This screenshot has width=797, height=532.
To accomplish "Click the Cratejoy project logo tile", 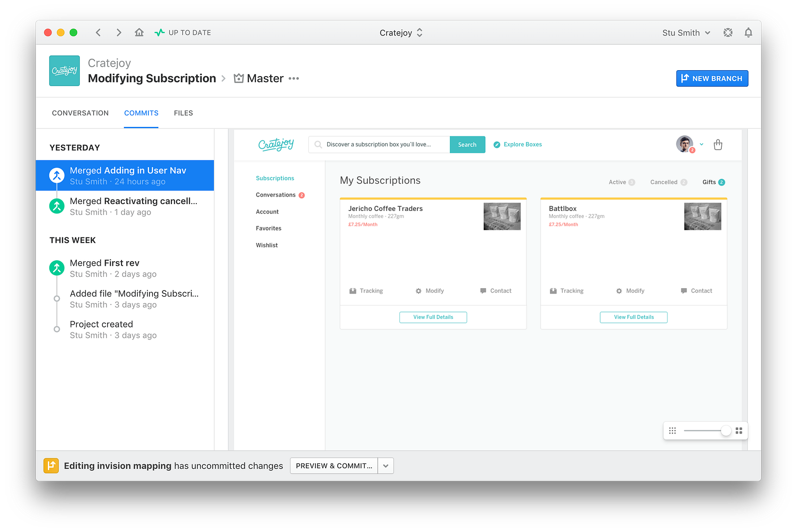I will pyautogui.click(x=64, y=71).
